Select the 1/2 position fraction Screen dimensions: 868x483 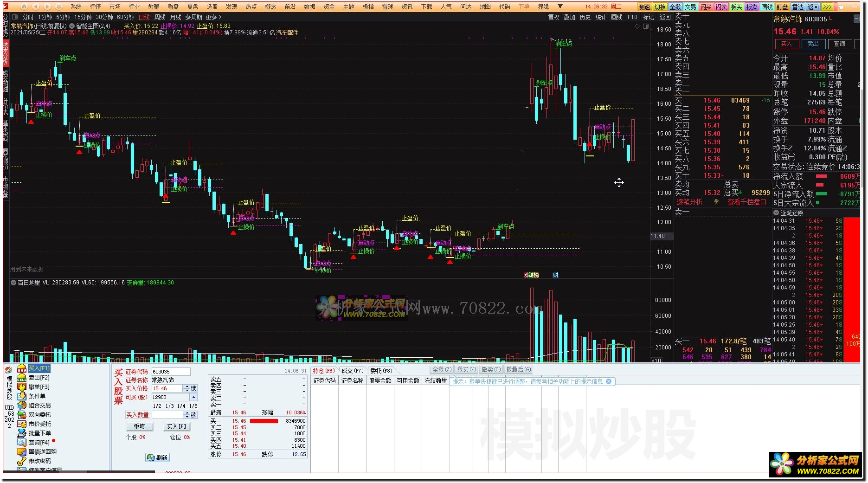pos(157,406)
